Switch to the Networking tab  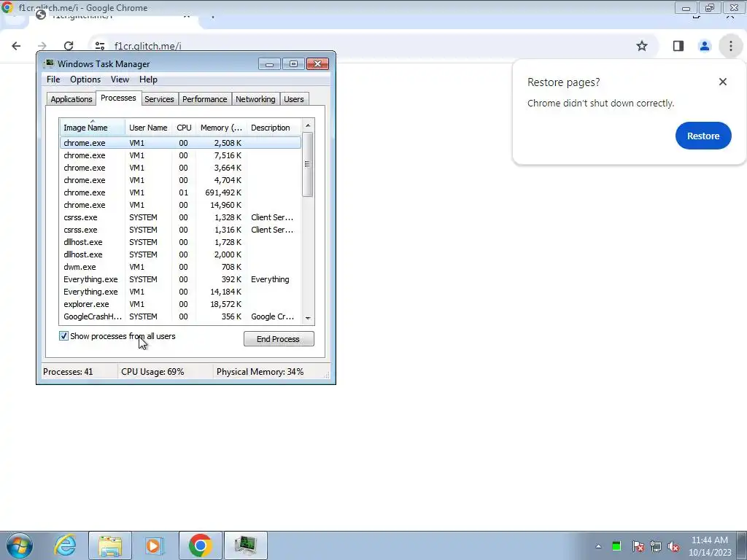(255, 99)
